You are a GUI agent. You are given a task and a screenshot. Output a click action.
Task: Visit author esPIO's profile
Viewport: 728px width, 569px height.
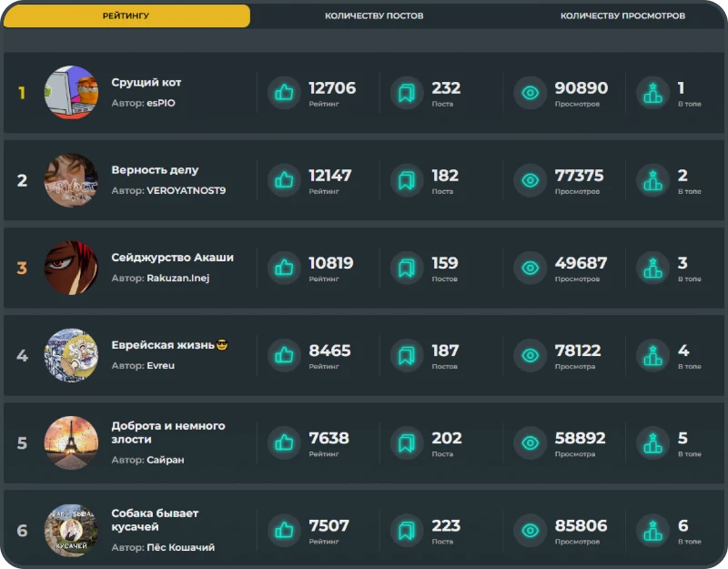point(161,103)
